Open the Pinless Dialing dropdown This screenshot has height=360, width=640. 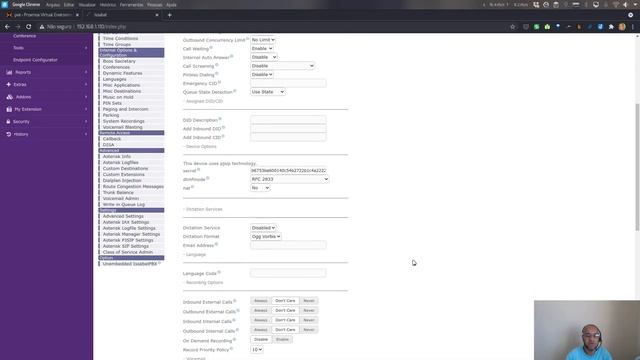262,75
